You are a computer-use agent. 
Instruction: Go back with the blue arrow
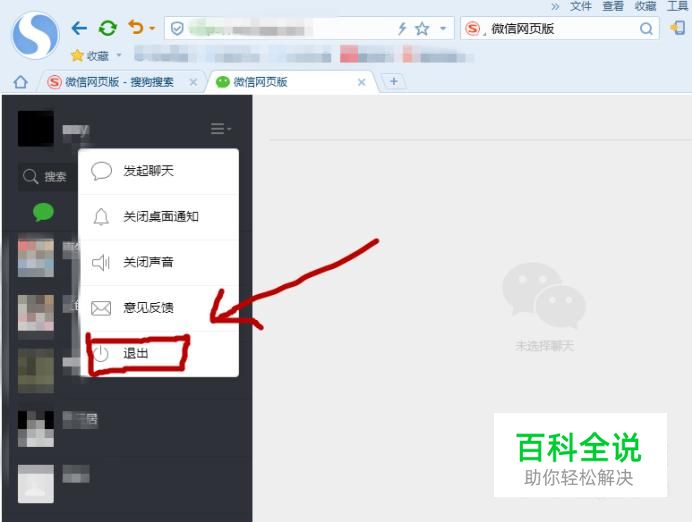tap(79, 29)
